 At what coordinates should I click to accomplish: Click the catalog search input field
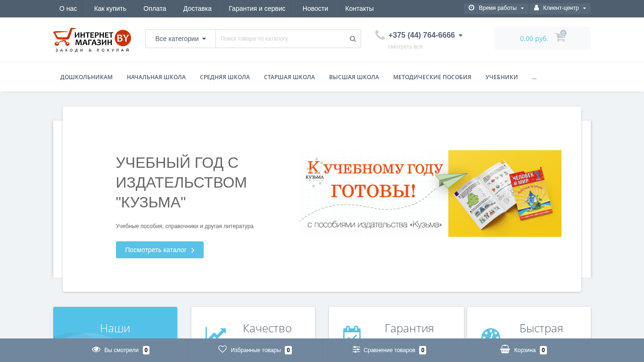point(281,39)
